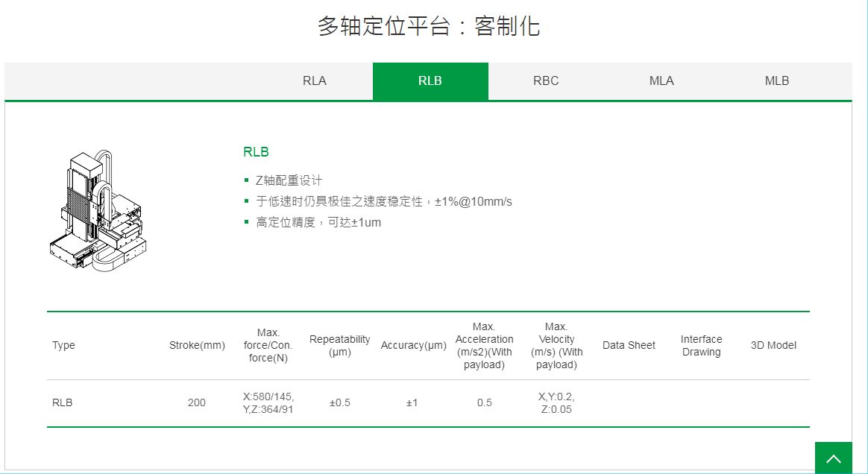Click the Max. Velocity column header
The image size is (868, 474).
click(557, 345)
